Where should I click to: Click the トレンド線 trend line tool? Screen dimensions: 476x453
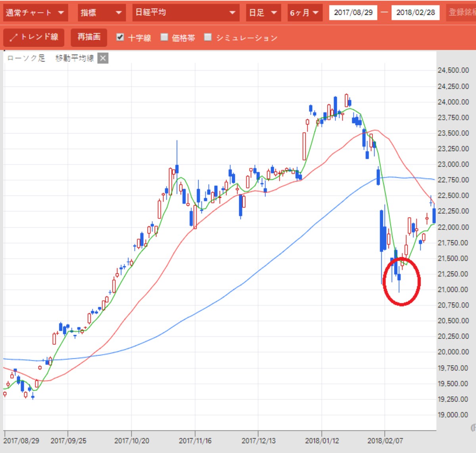click(34, 37)
